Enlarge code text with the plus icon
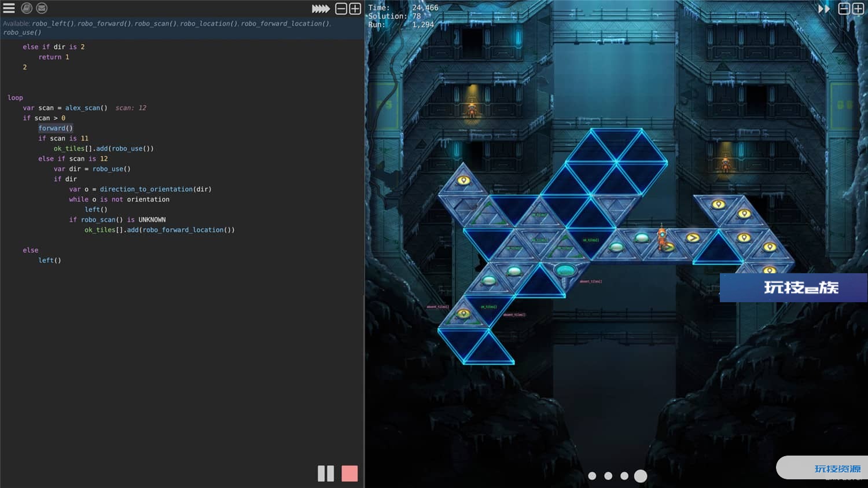Image resolution: width=868 pixels, height=488 pixels. tap(355, 9)
